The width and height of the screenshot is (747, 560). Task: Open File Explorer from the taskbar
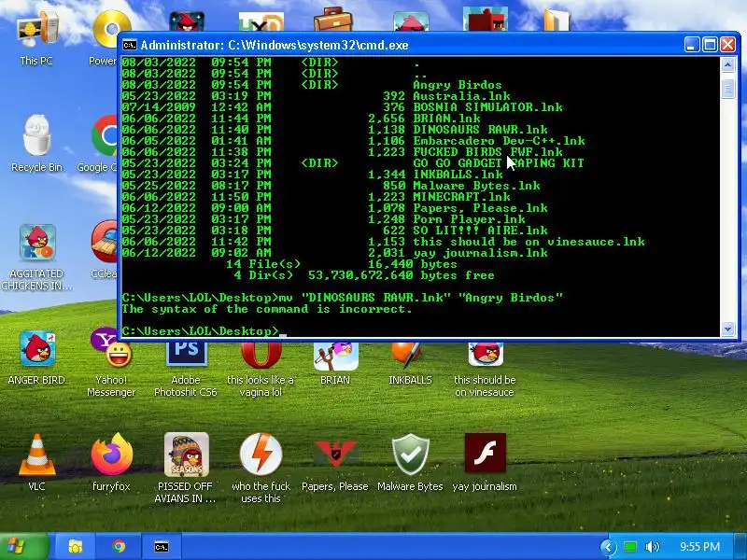pyautogui.click(x=76, y=546)
